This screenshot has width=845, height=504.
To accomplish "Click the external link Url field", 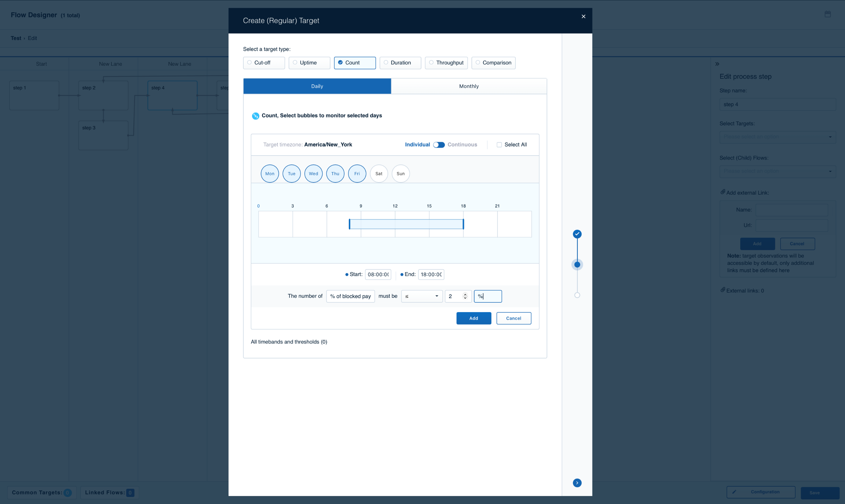I will coord(791,225).
